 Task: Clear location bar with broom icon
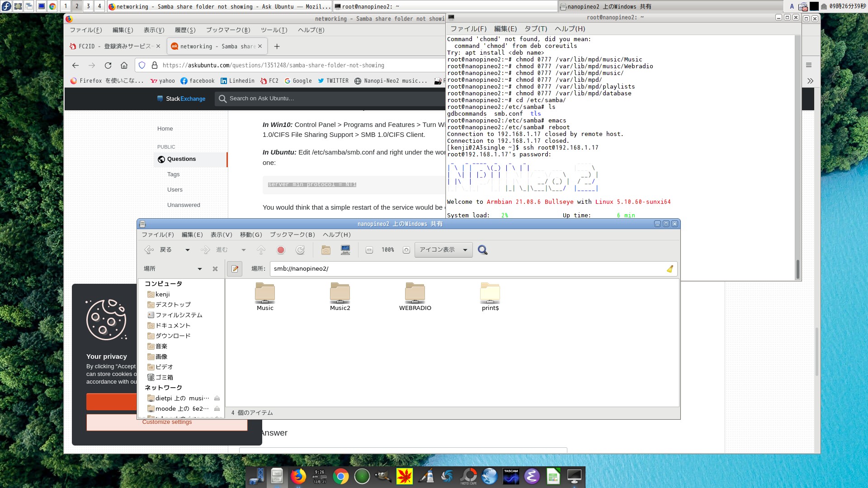click(670, 269)
